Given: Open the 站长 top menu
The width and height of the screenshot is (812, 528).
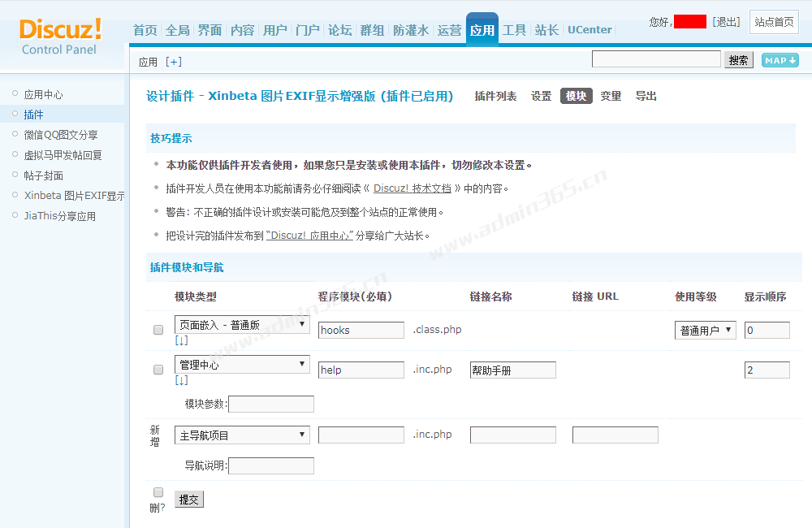Looking at the screenshot, I should click(546, 30).
